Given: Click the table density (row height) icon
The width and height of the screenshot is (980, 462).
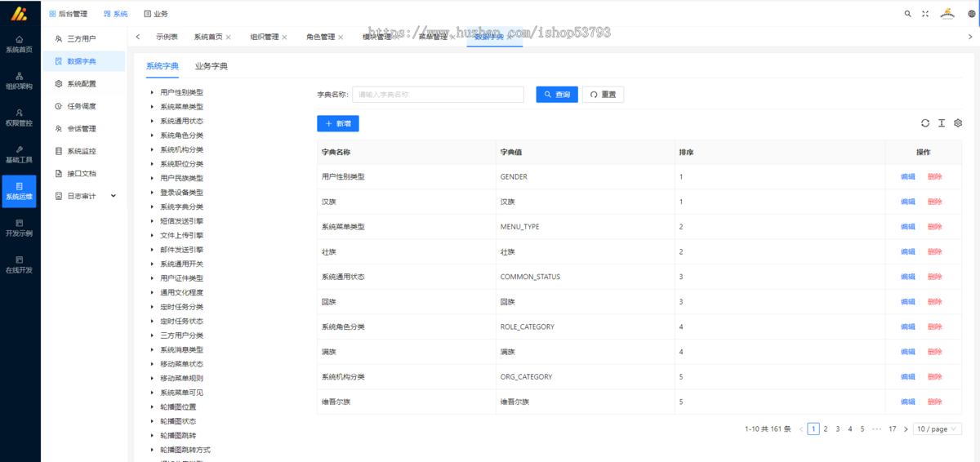Looking at the screenshot, I should click(942, 123).
